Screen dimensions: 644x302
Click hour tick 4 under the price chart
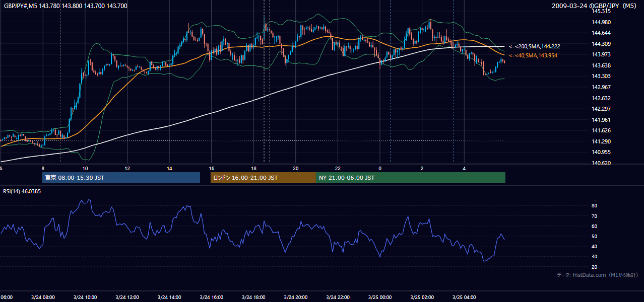[x=464, y=168]
